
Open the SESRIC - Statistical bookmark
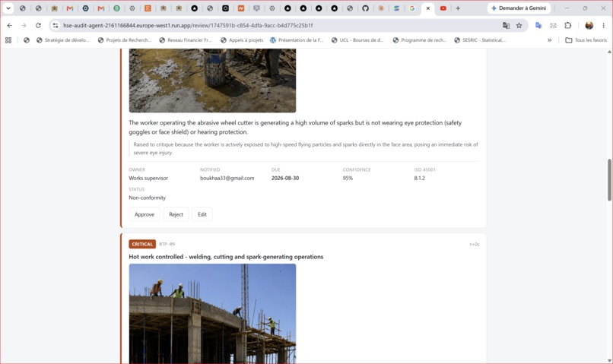(480, 40)
